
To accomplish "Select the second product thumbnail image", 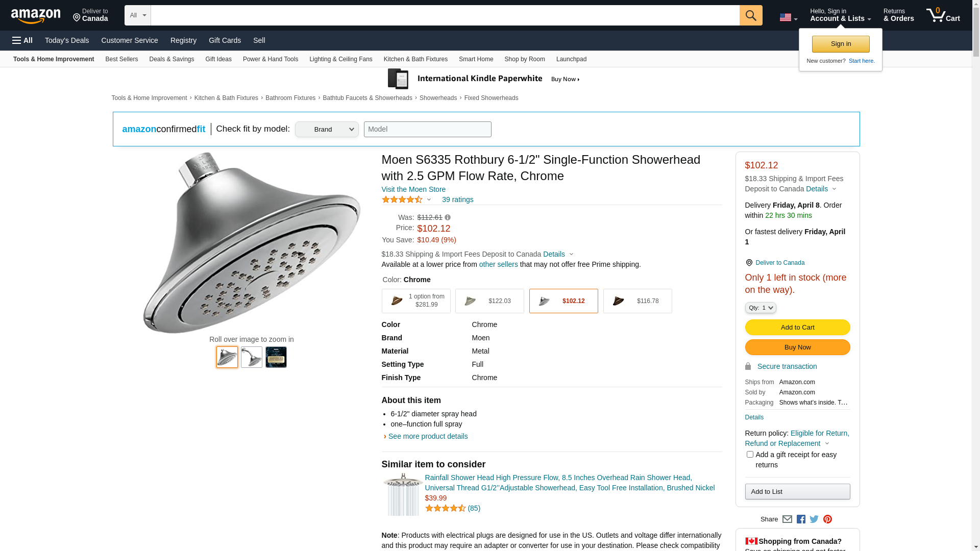I will tap(252, 357).
